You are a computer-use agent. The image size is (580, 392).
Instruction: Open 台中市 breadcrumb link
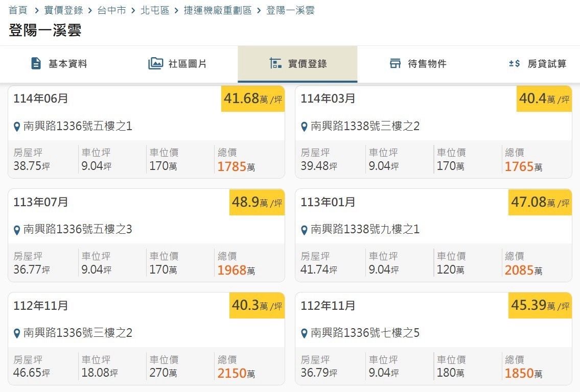point(111,10)
